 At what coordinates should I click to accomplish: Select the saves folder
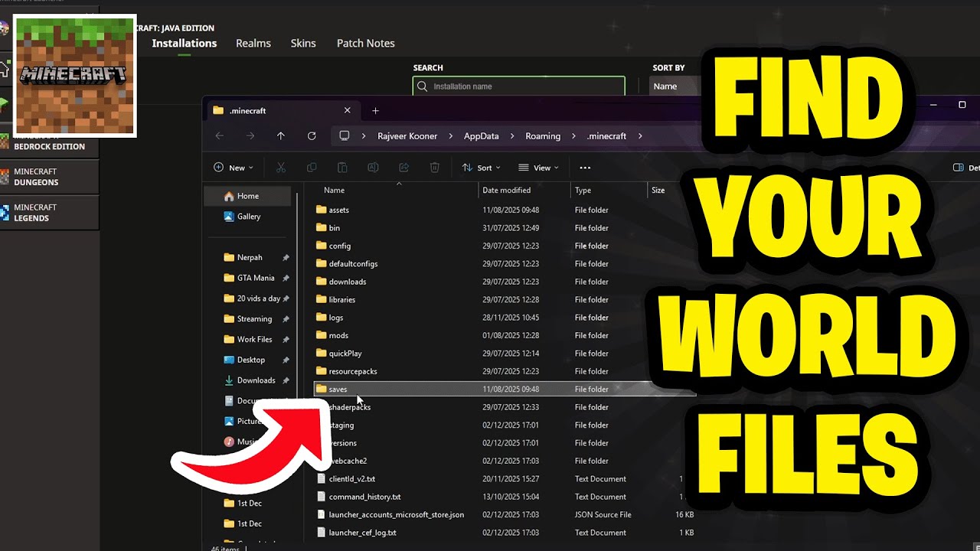[x=505, y=390]
